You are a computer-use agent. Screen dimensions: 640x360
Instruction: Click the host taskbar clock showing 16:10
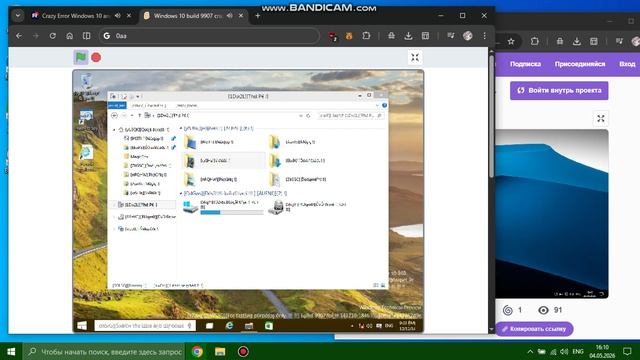click(x=602, y=351)
